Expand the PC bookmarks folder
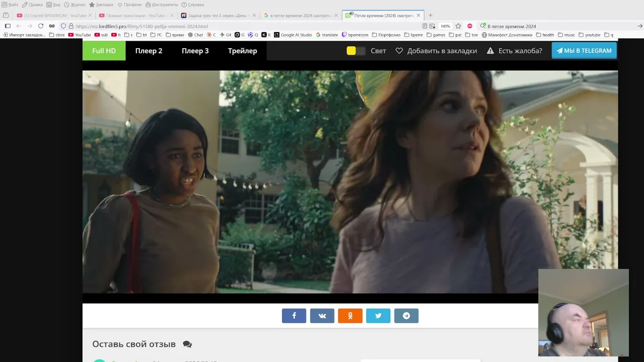 [156, 35]
